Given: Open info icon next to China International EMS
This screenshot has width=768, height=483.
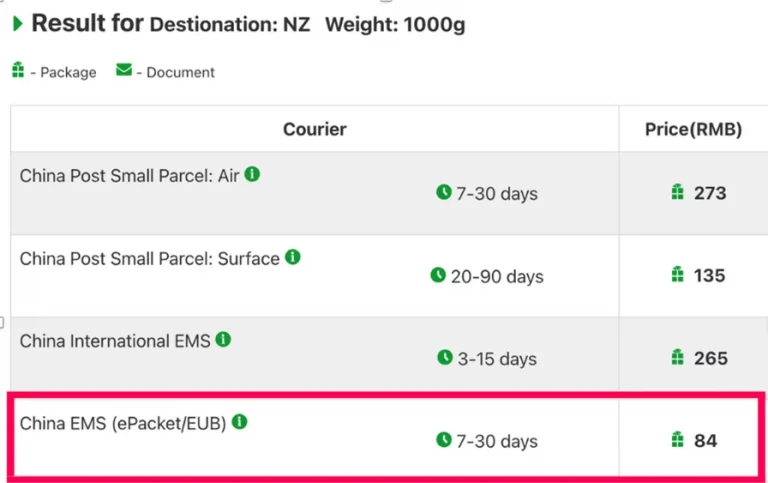Looking at the screenshot, I should click(223, 339).
